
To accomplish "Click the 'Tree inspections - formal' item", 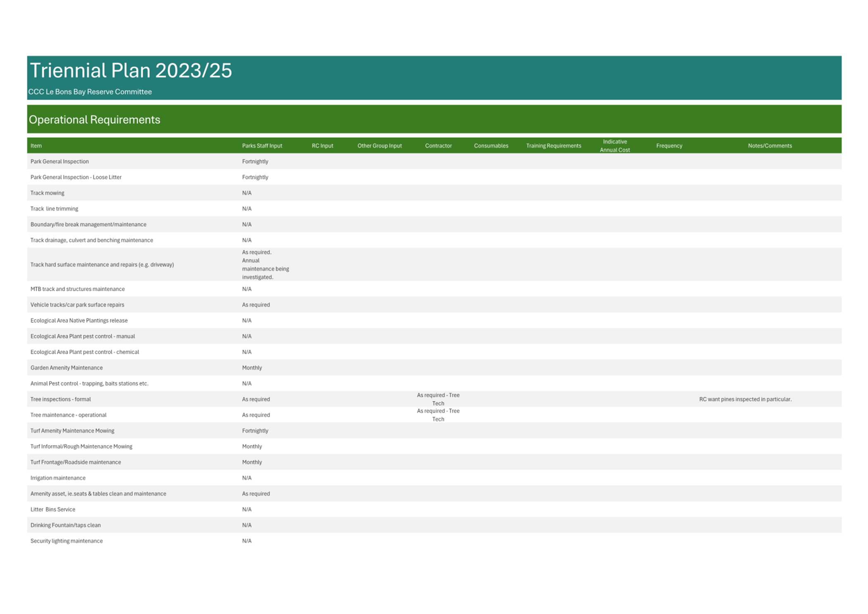I will pyautogui.click(x=60, y=399).
